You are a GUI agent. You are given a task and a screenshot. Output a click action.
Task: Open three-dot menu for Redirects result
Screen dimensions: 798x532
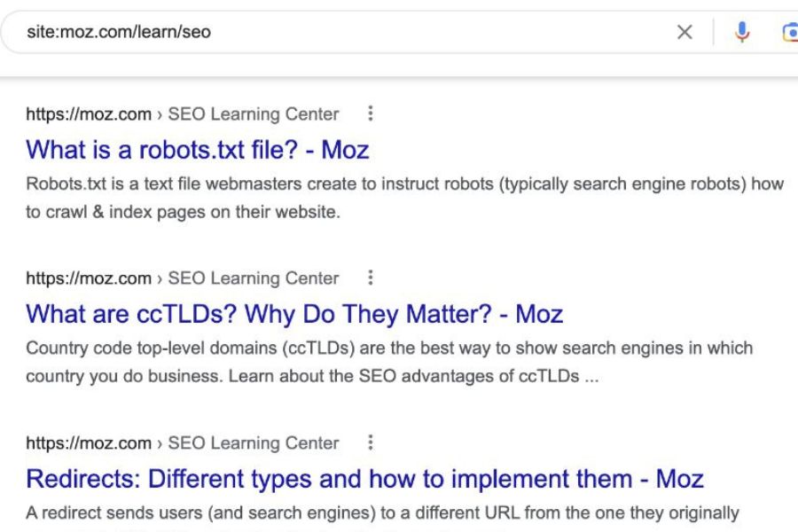click(x=371, y=442)
